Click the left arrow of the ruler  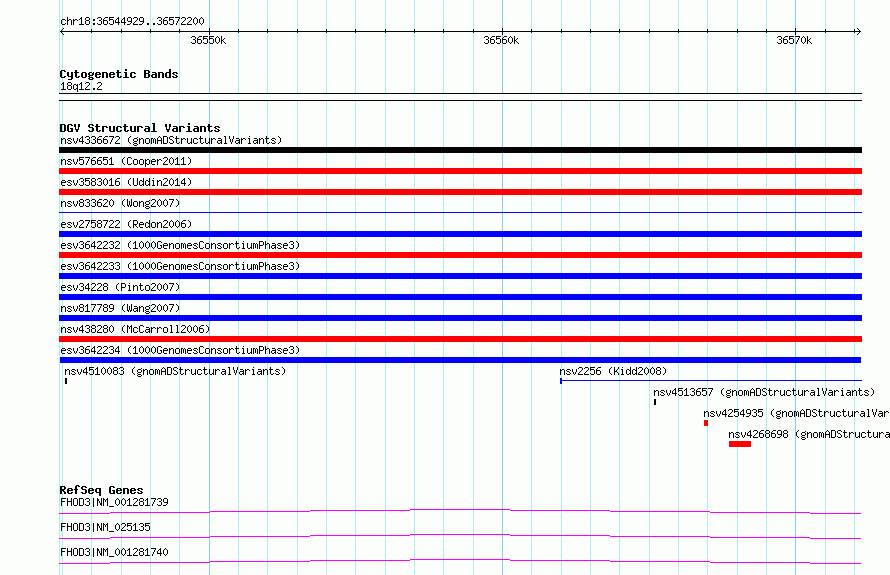[62, 32]
